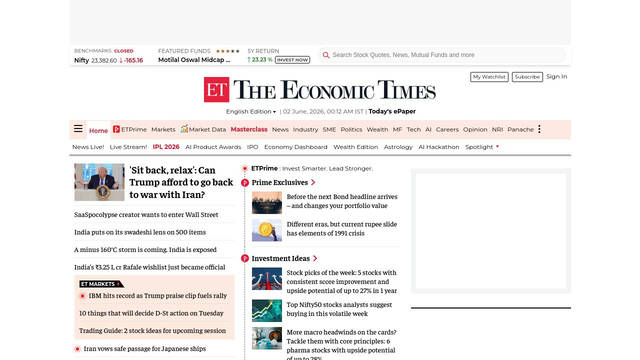The width and height of the screenshot is (640, 360).
Task: Open AI Hackathon link
Action: click(x=439, y=147)
